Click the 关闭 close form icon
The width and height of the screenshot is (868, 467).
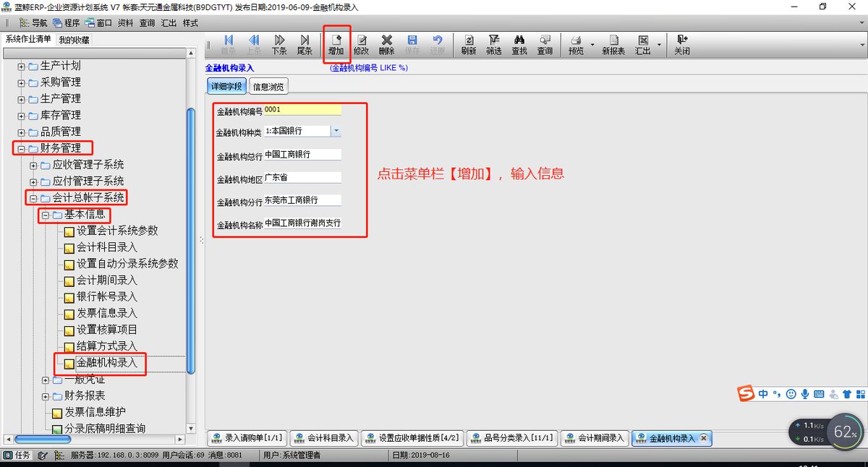pyautogui.click(x=682, y=45)
